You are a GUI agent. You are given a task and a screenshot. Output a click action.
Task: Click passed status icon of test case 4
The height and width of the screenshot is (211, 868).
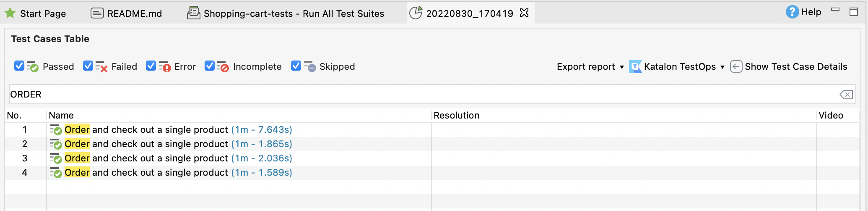(x=56, y=173)
